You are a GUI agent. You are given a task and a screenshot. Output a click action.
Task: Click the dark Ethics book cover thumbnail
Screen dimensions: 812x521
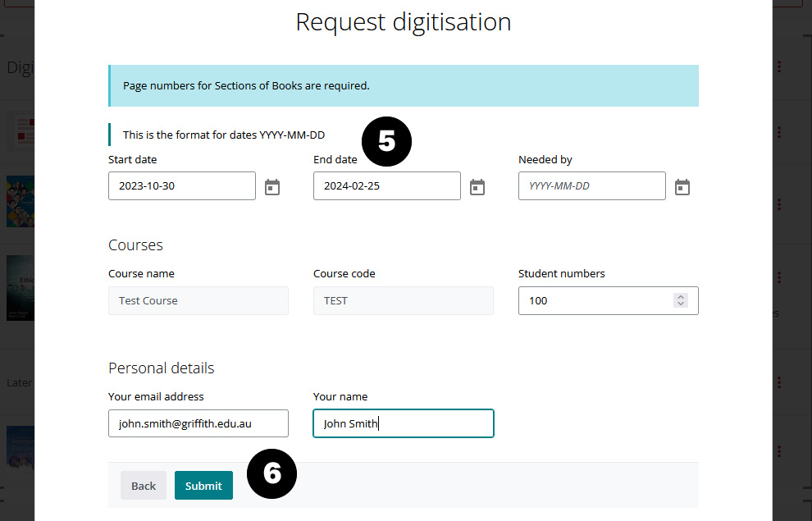tap(20, 287)
